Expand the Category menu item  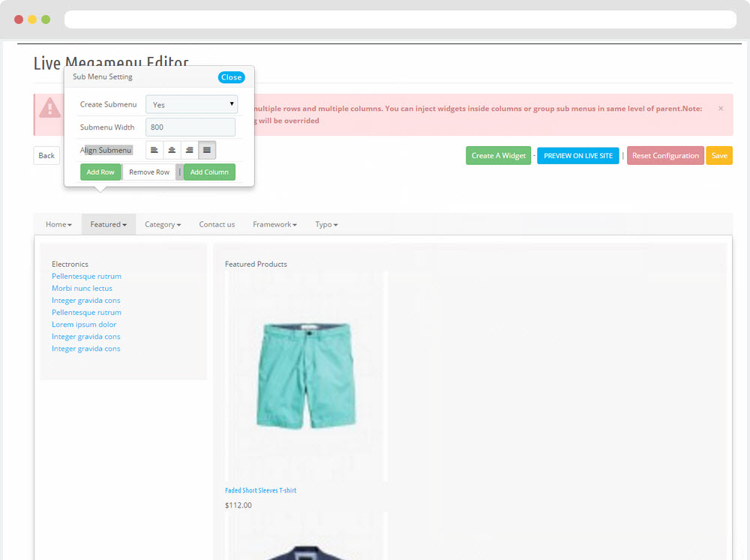(x=163, y=224)
